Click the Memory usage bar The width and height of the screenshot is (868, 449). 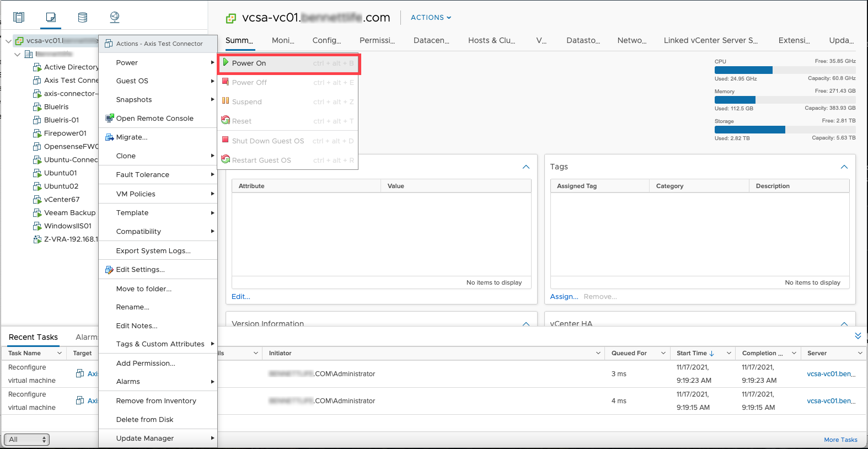coord(785,100)
